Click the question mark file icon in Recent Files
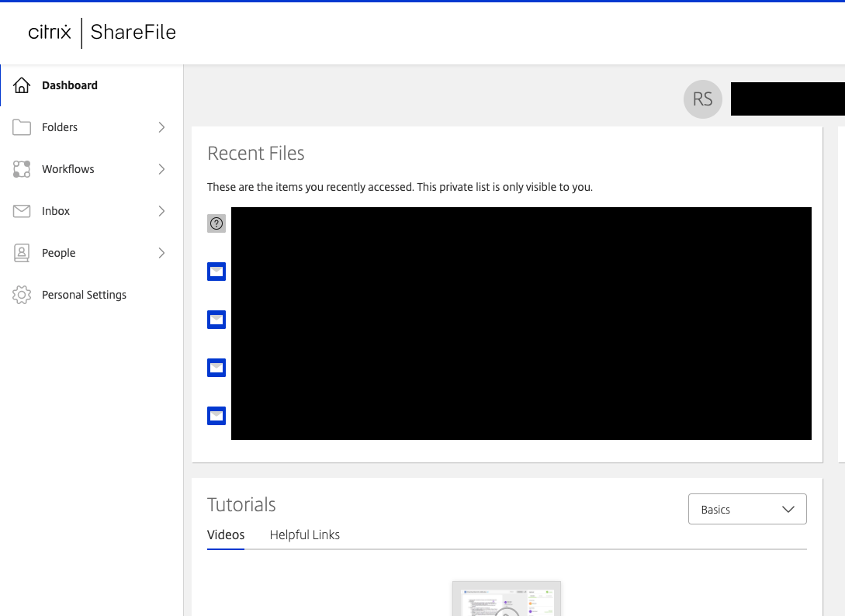The height and width of the screenshot is (616, 845). (216, 223)
